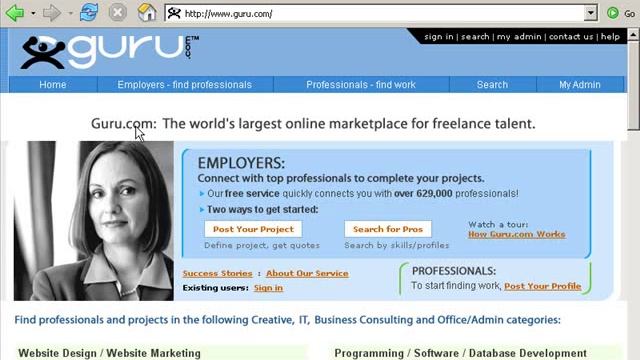Select the Search navigation tab
This screenshot has height=360, width=640.
click(492, 84)
